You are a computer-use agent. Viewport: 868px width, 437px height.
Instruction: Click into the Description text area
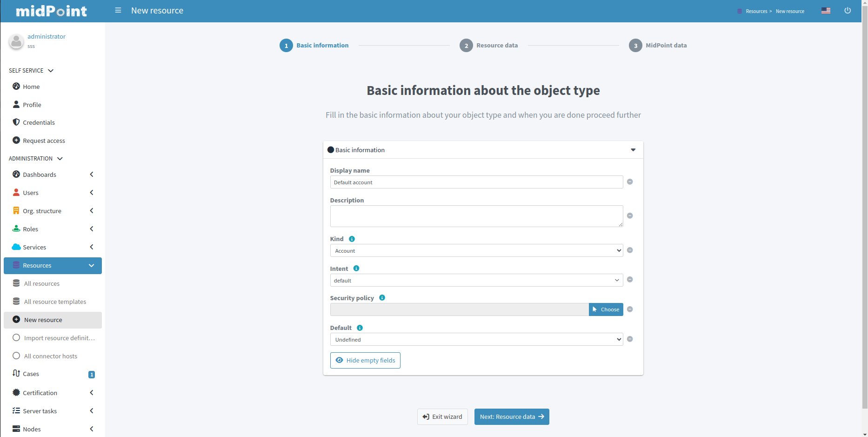[x=476, y=216]
